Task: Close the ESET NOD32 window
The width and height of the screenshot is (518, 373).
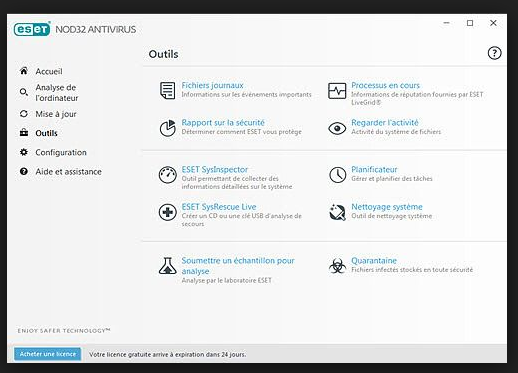Action: point(493,23)
